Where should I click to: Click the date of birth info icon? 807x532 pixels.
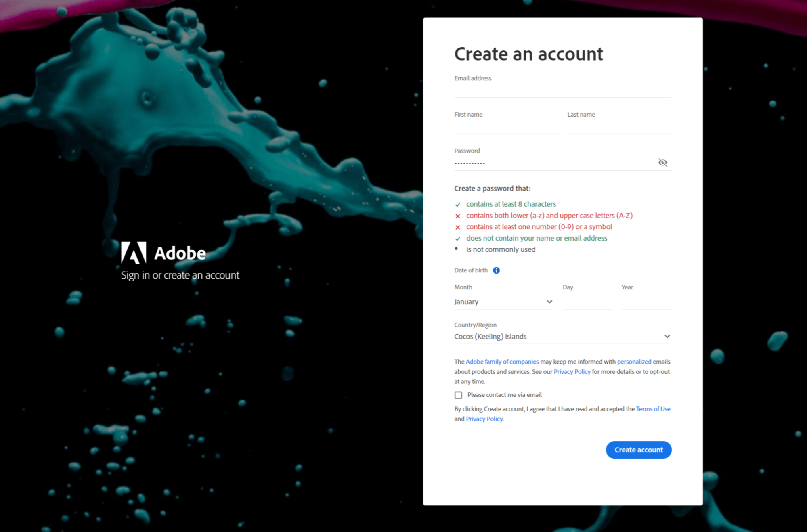coord(496,270)
